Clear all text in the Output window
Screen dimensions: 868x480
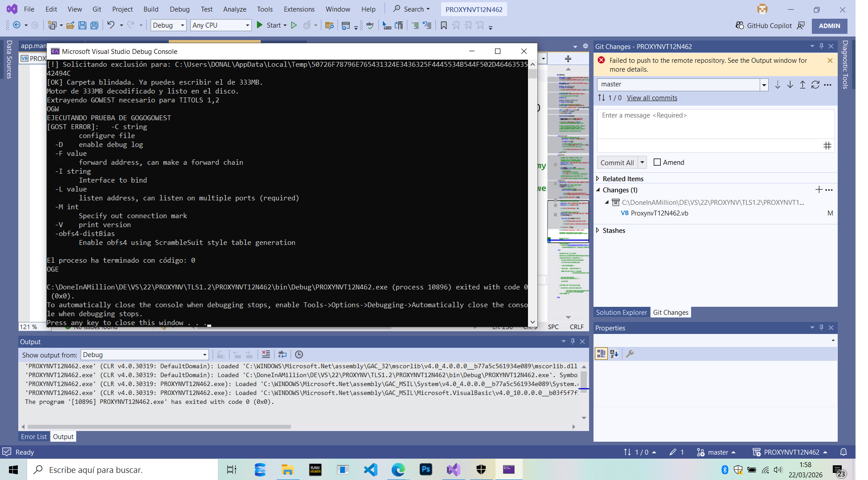[266, 354]
